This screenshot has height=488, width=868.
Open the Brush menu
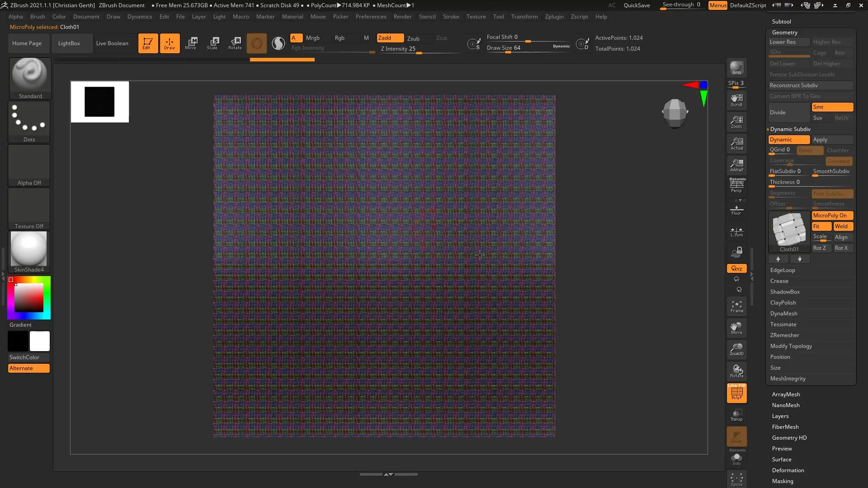coord(38,17)
